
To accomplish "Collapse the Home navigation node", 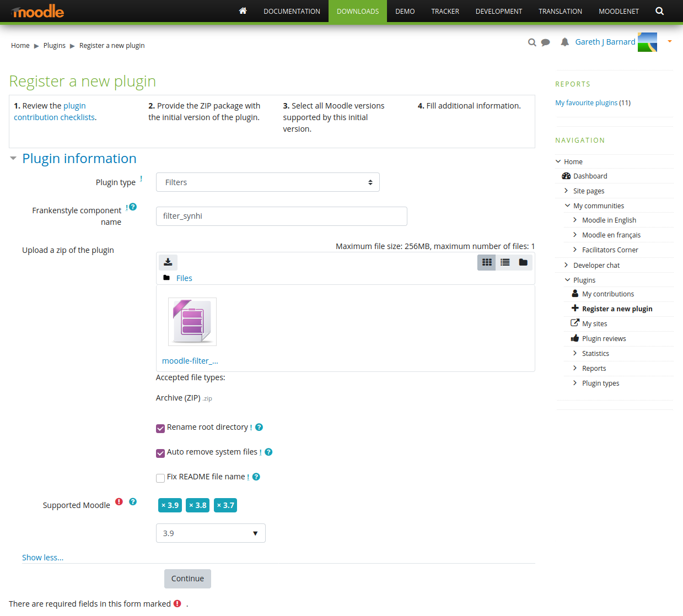I will coord(558,161).
